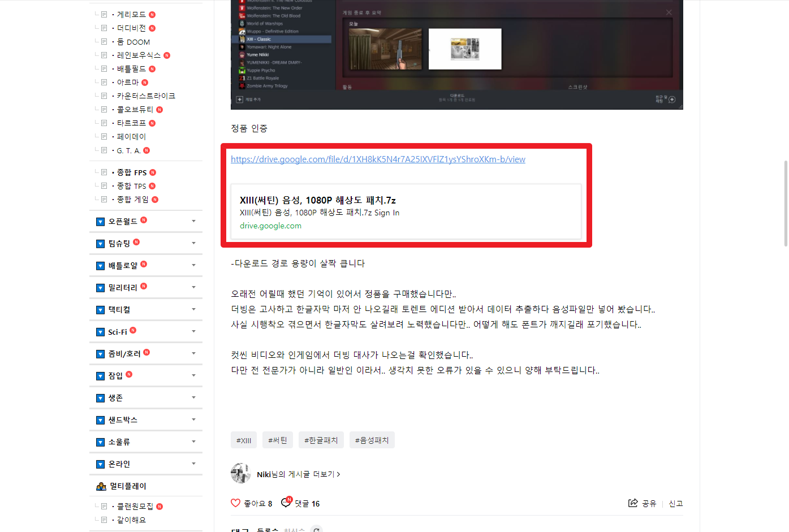
Task: Open the 종합 게임 board
Action: coord(132,200)
